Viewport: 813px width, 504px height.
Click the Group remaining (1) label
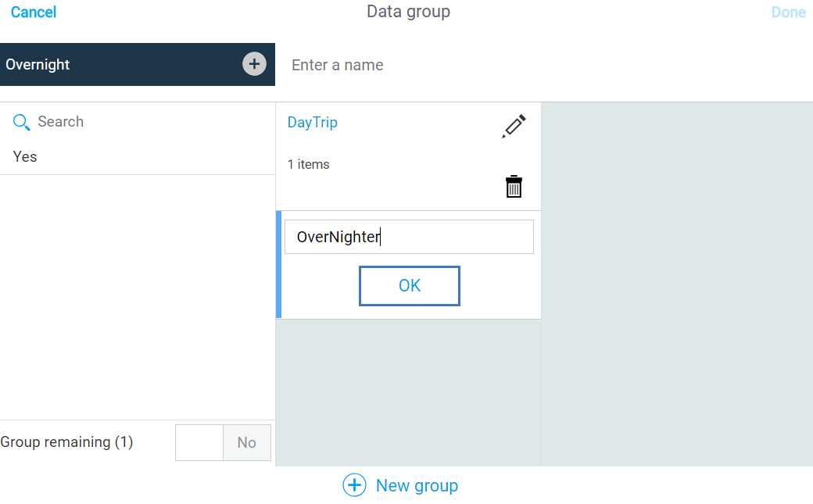click(x=67, y=442)
